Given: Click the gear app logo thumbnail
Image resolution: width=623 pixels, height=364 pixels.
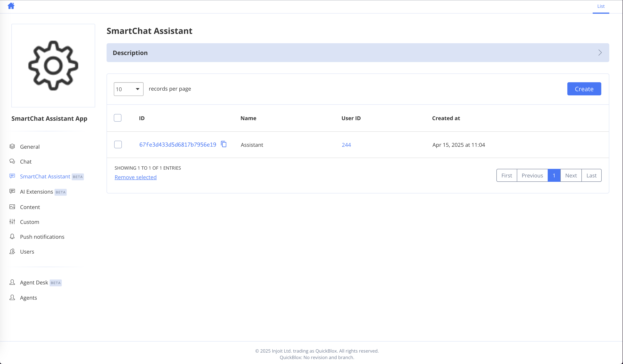Looking at the screenshot, I should point(53,65).
